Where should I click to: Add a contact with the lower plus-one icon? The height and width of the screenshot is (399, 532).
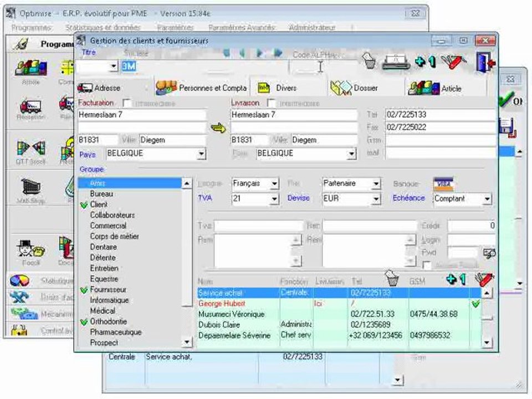[456, 279]
